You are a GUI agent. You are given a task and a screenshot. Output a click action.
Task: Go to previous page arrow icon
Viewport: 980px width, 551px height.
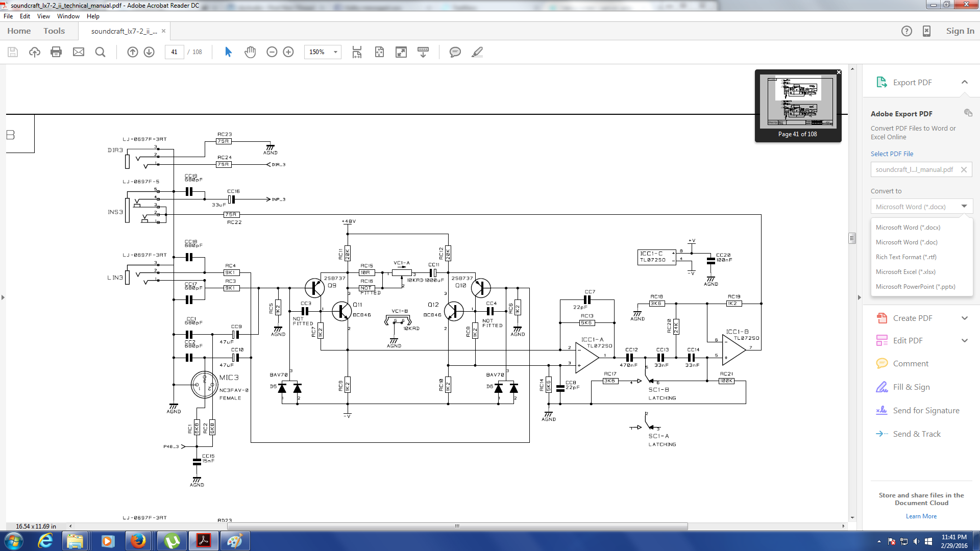click(x=133, y=52)
